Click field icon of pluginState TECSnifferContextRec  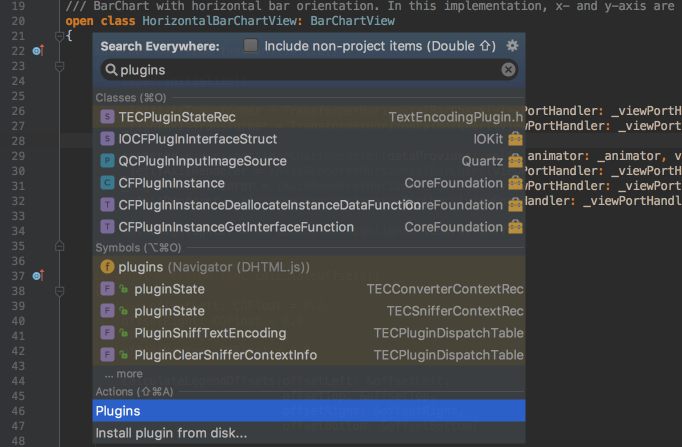(x=107, y=311)
